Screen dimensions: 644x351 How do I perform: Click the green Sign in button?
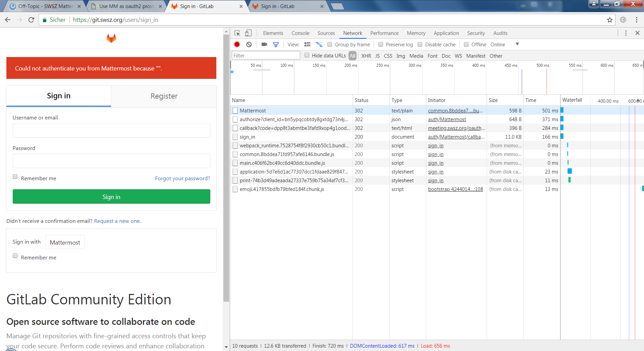[111, 197]
